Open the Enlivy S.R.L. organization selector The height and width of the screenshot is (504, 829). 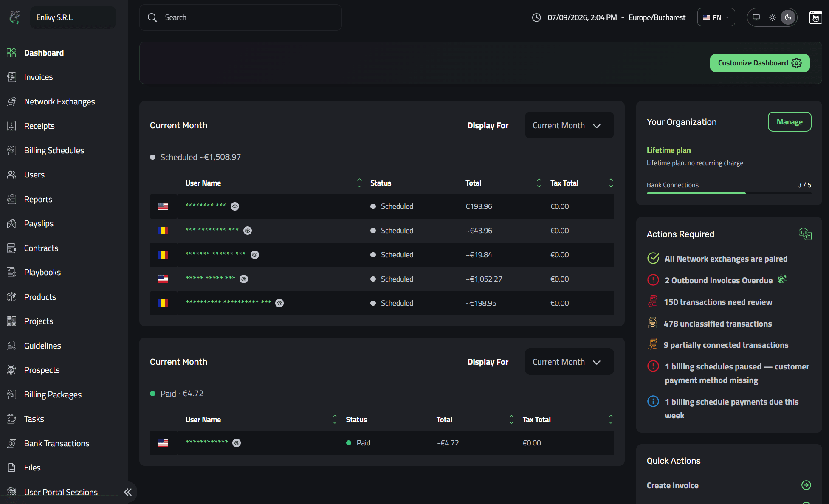(x=73, y=17)
